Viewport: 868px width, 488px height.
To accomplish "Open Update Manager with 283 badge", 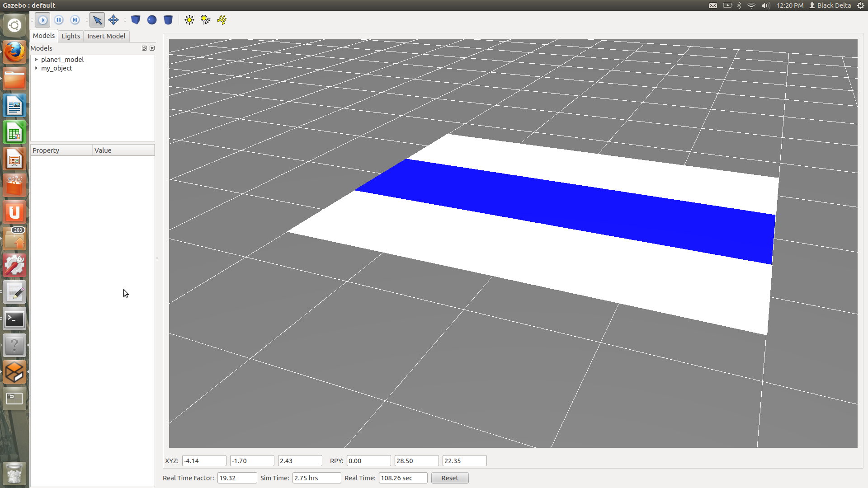I will [x=14, y=239].
